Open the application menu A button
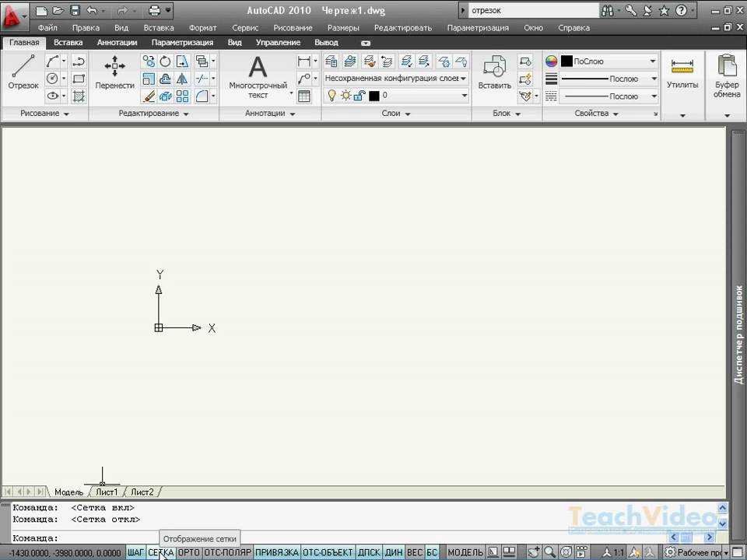This screenshot has width=747, height=560. point(13,16)
